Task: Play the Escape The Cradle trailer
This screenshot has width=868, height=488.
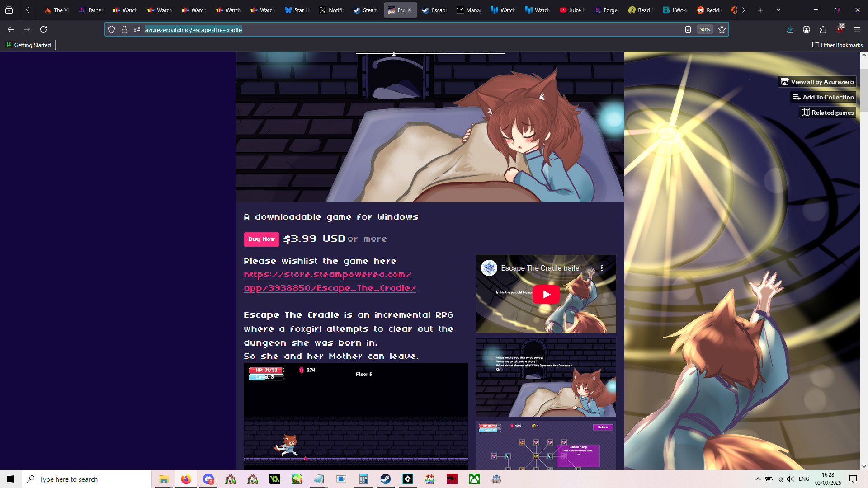Action: (x=546, y=294)
